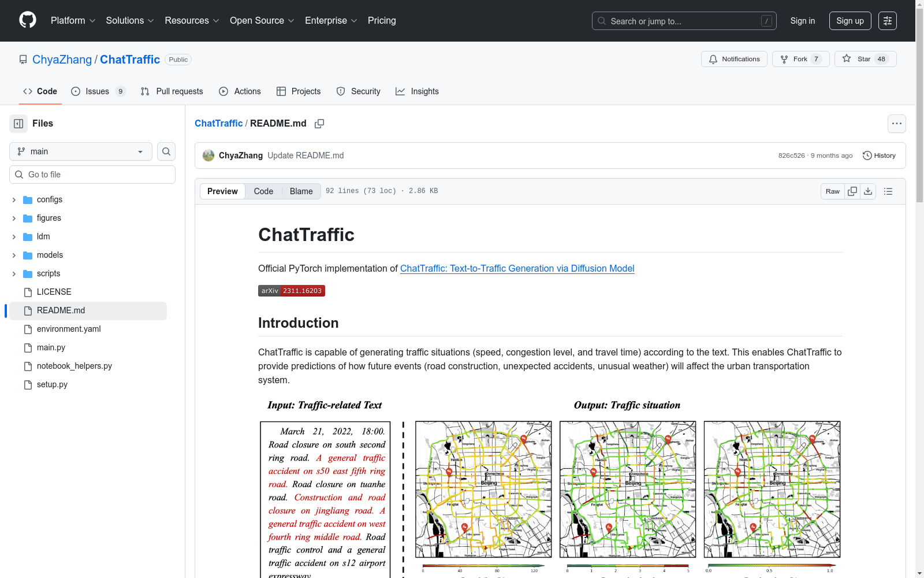Open commit hash 826c526
Image resolution: width=924 pixels, height=578 pixels.
pyautogui.click(x=791, y=155)
